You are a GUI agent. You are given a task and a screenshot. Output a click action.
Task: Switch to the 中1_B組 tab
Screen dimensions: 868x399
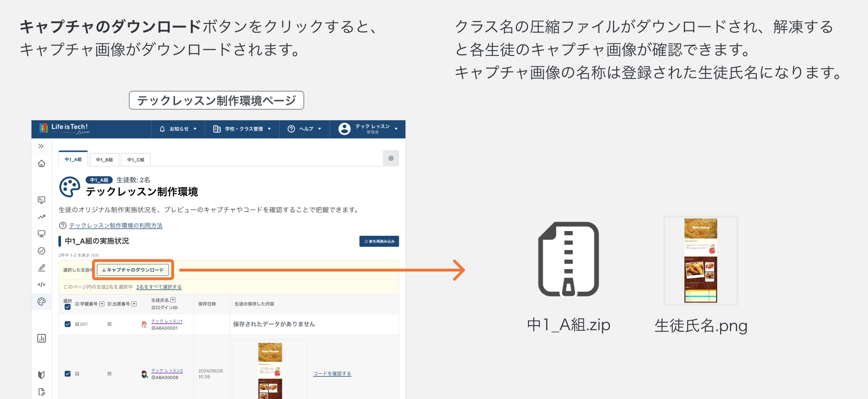[104, 160]
